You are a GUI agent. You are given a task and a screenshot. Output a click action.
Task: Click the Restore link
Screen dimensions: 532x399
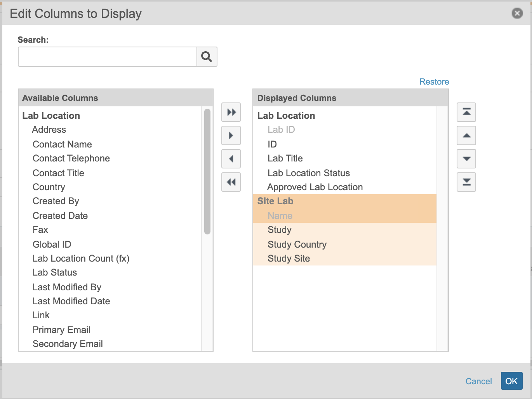(434, 82)
